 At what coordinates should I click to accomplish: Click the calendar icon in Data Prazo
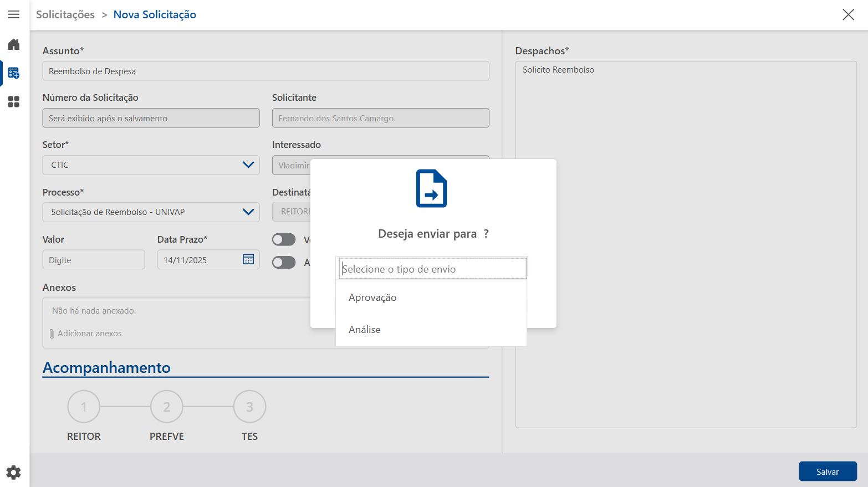(x=248, y=259)
